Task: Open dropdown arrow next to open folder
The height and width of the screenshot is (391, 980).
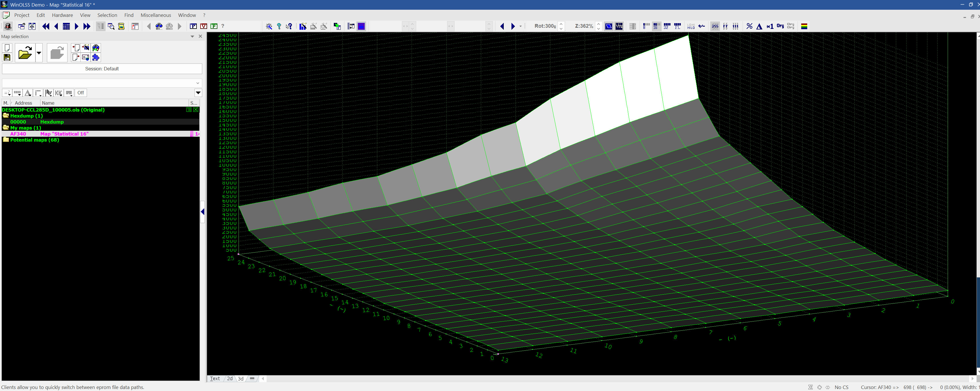Action: (x=39, y=53)
